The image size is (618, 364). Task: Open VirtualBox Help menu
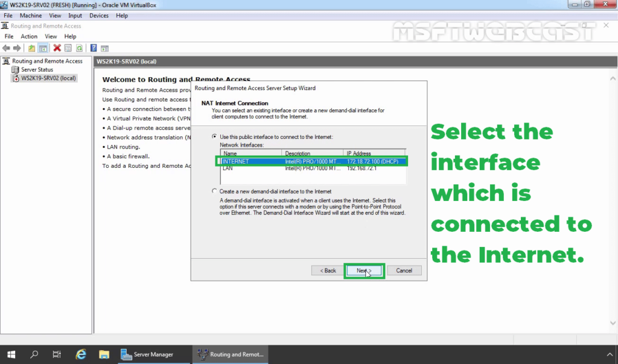[x=122, y=15]
